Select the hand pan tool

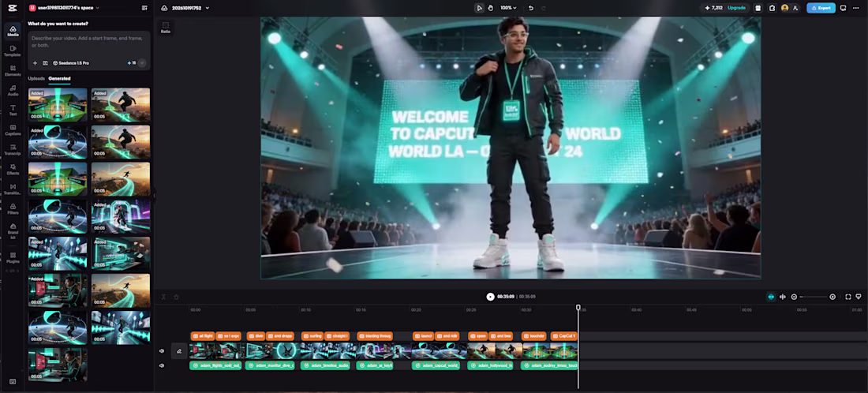click(491, 8)
